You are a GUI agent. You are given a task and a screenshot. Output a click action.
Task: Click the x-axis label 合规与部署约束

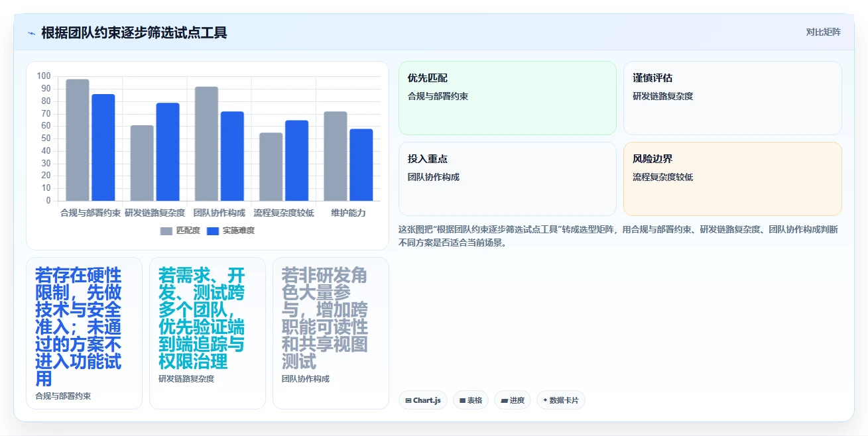[90, 213]
